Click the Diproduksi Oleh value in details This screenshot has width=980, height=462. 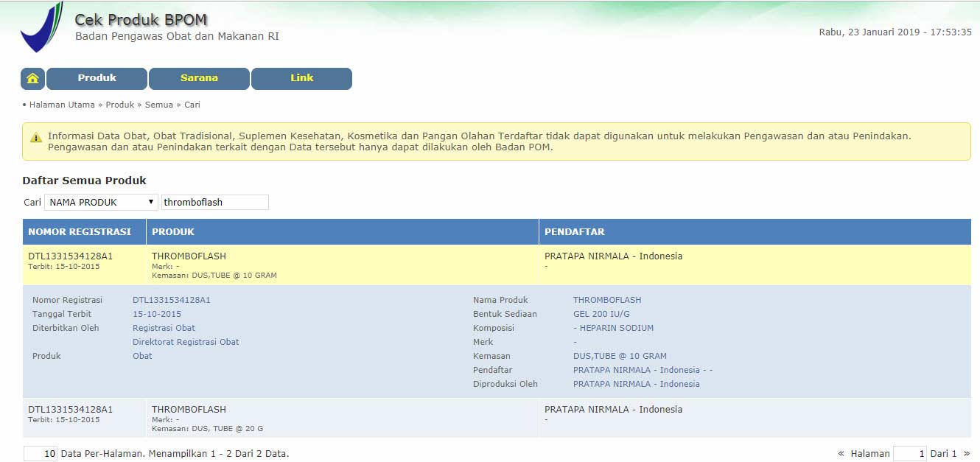point(637,384)
